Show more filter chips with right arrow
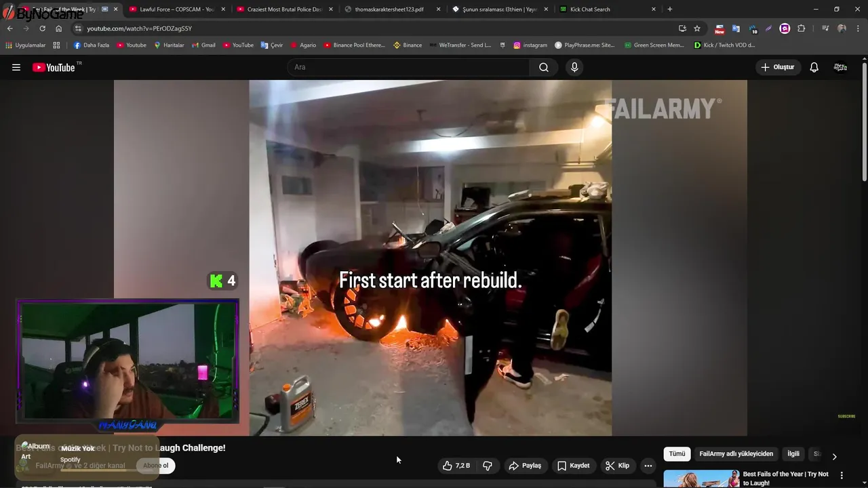The height and width of the screenshot is (488, 868). pos(834,456)
